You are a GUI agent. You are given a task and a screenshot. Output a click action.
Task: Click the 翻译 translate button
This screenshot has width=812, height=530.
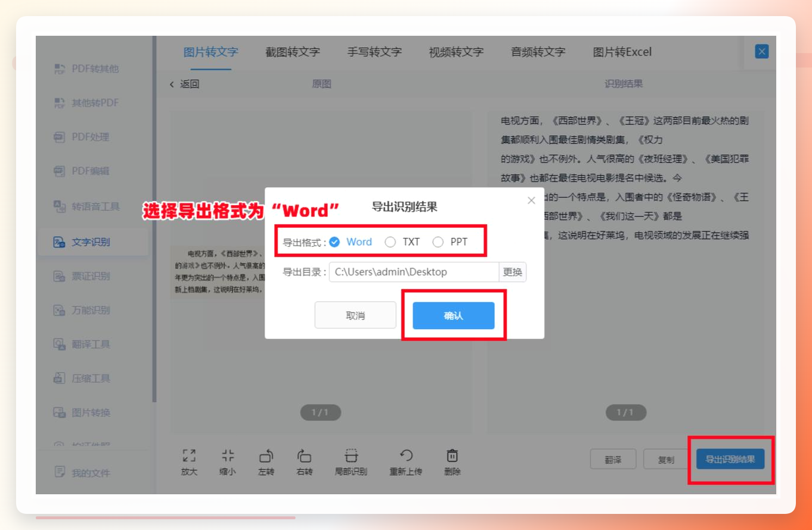[613, 459]
